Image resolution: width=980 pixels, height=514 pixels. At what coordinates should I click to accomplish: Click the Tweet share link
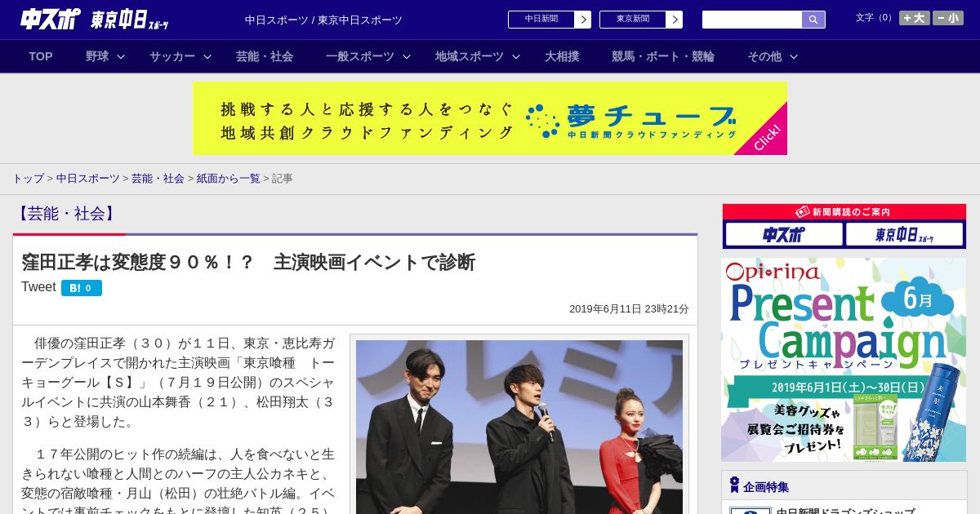[38, 287]
